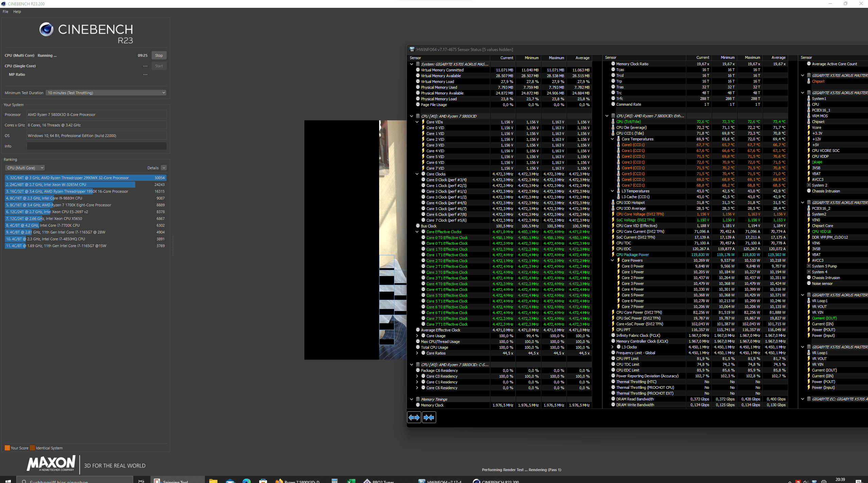868x483 pixels.
Task: Collapse the Core Powers tree node
Action: [x=613, y=260]
